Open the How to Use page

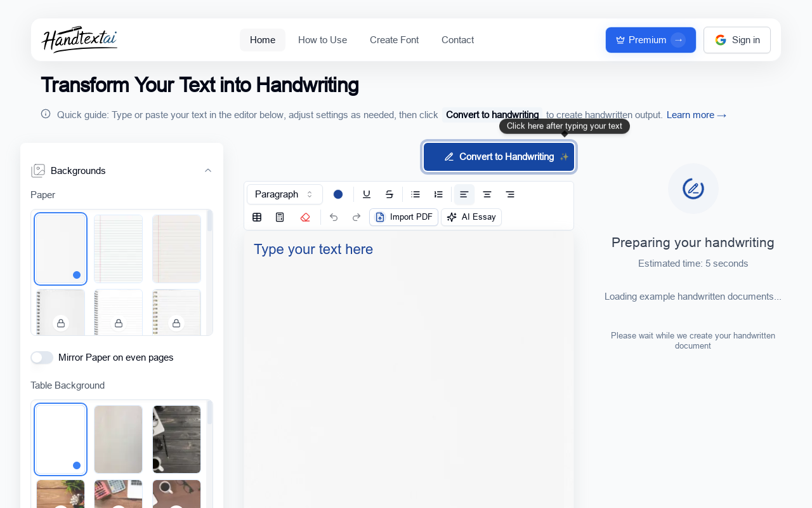(322, 40)
